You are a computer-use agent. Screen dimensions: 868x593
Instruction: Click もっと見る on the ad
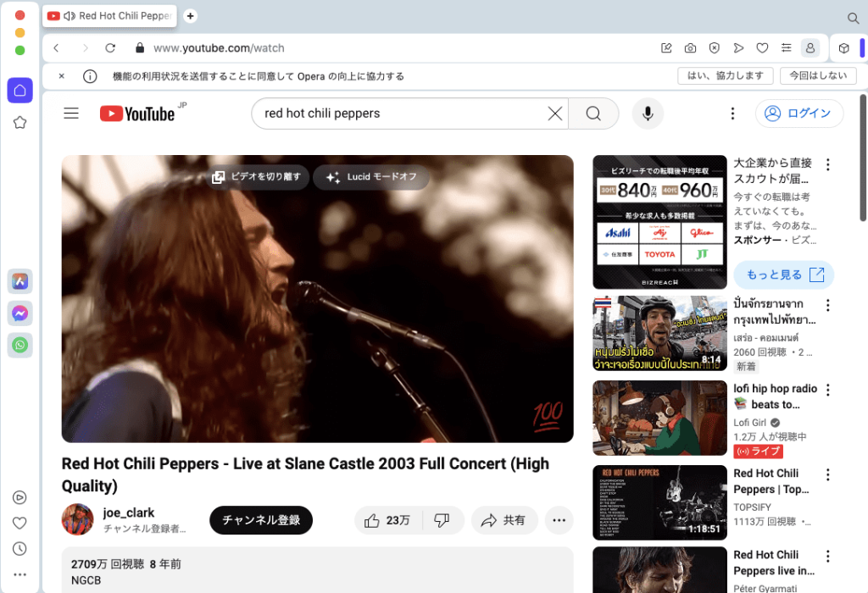pos(784,275)
